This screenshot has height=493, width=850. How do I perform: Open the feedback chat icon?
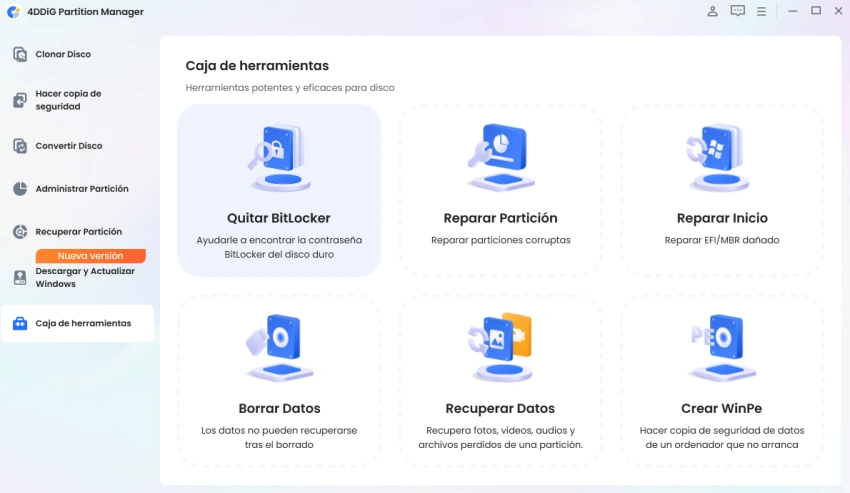pyautogui.click(x=737, y=11)
